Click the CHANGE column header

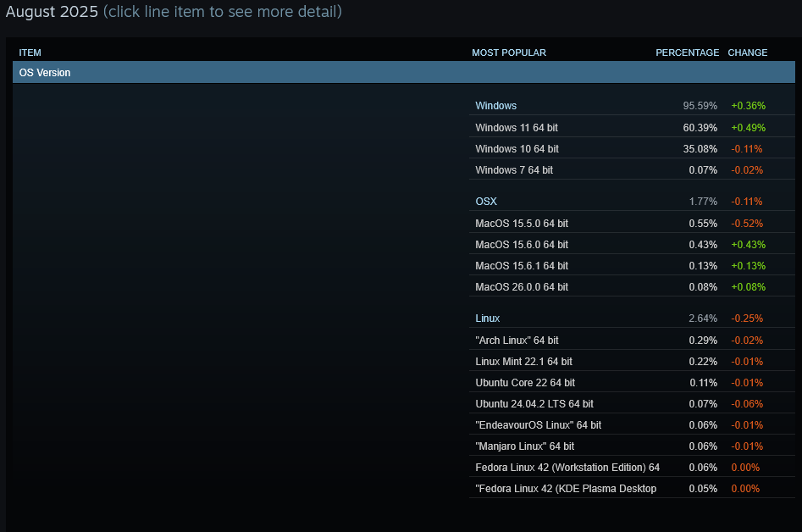(x=747, y=53)
